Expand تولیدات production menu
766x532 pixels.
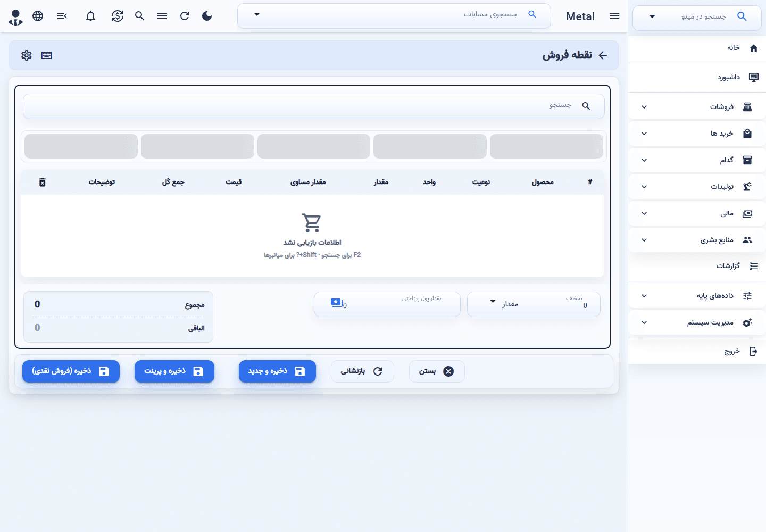pos(697,187)
